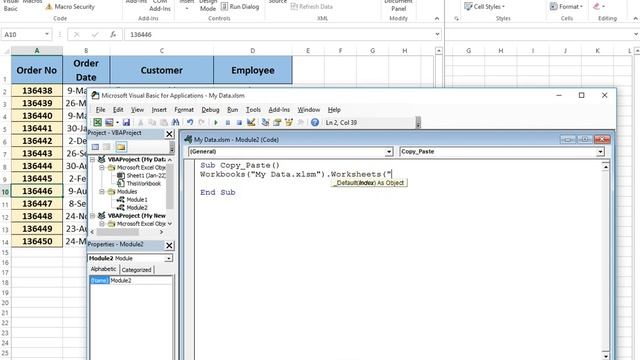Open the Format menu in VBA editor
The width and height of the screenshot is (640, 360).
[184, 110]
